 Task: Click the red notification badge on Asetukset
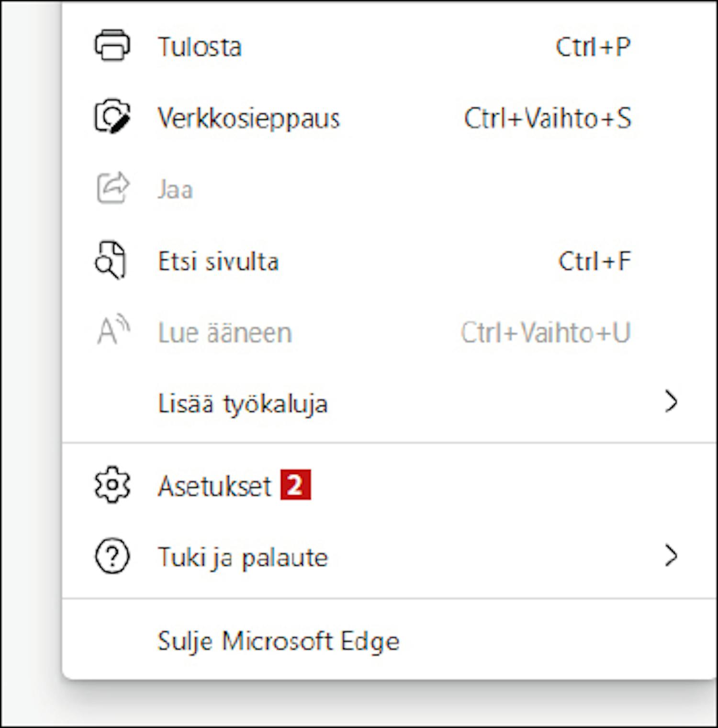click(x=295, y=485)
